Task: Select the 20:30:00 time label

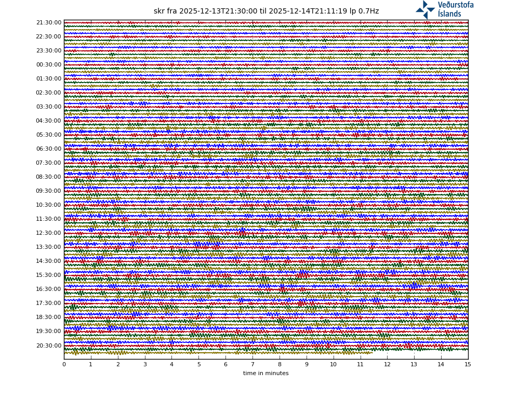Action: (x=49, y=345)
